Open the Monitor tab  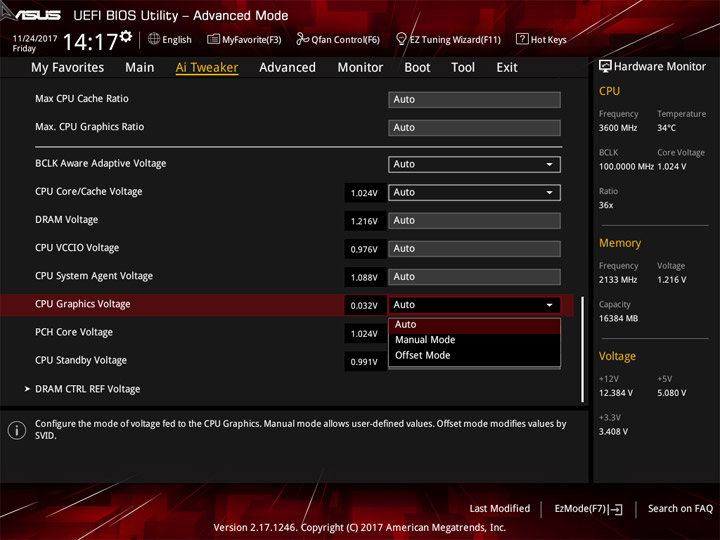[360, 68]
